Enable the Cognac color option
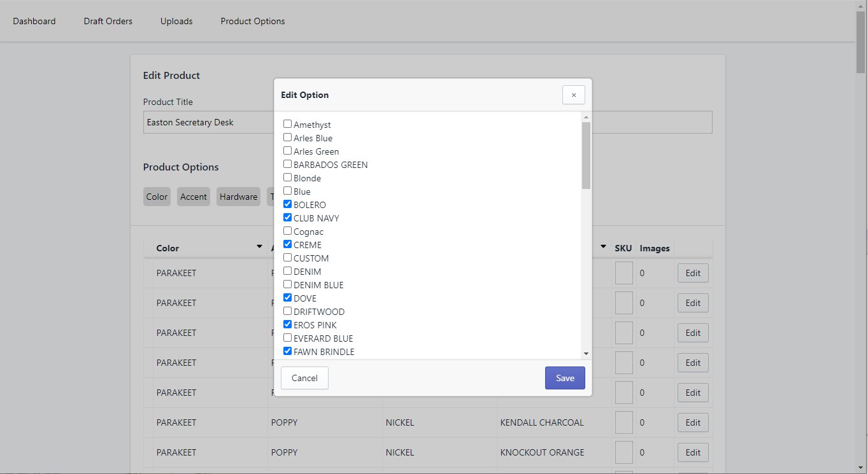 (x=288, y=232)
